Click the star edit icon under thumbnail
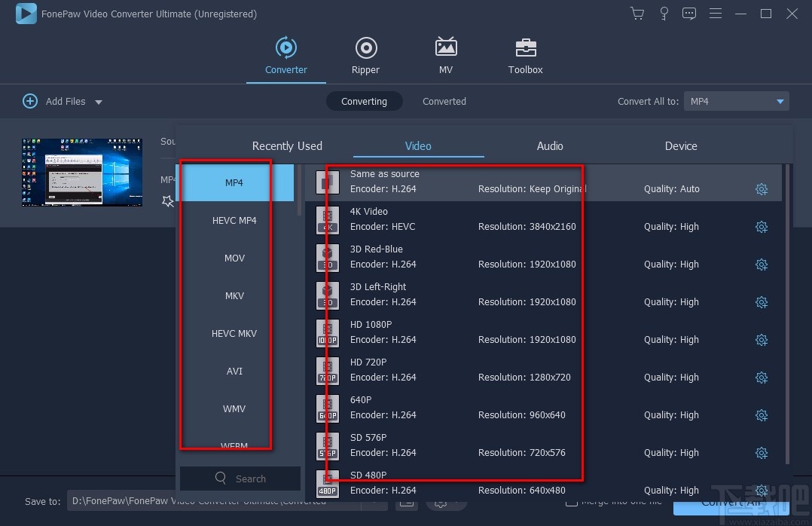 coord(167,201)
